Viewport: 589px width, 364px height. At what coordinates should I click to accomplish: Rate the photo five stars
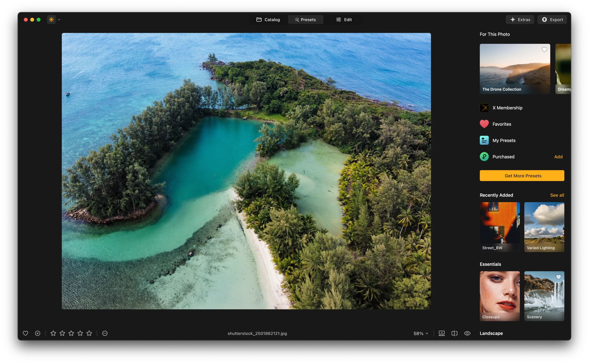[x=89, y=333]
